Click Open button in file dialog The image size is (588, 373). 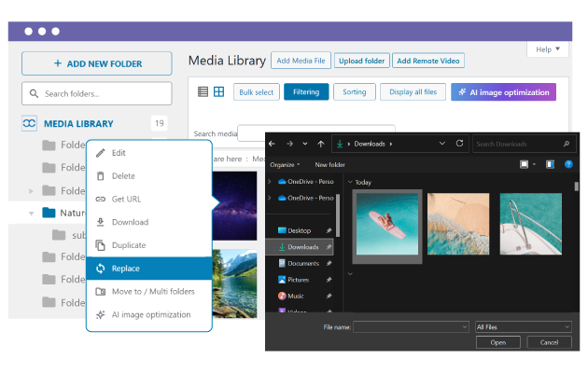(x=497, y=342)
